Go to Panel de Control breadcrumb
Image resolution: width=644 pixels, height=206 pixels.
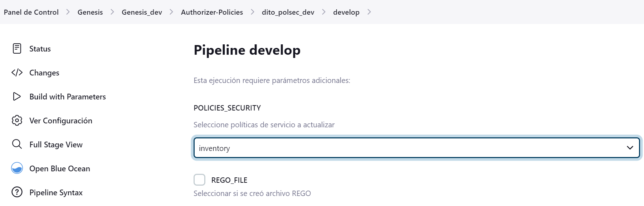[31, 12]
